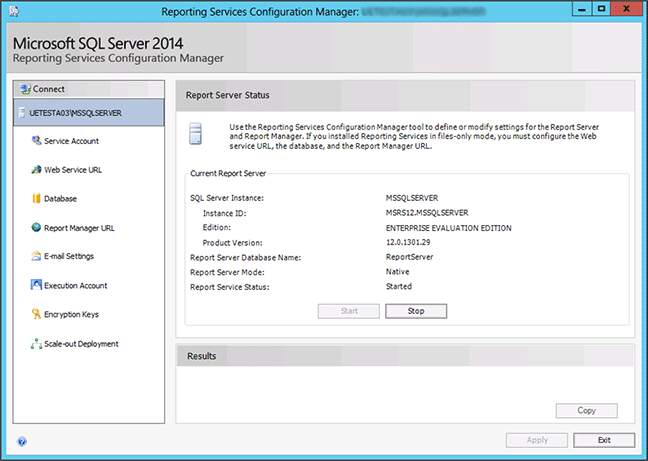Click the Native report server mode value
This screenshot has height=461, width=648.
point(398,272)
